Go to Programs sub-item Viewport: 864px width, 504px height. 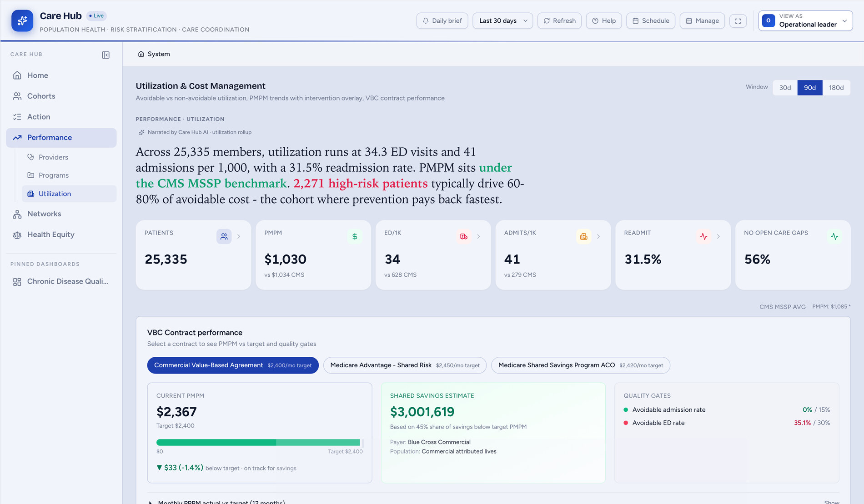point(69,175)
